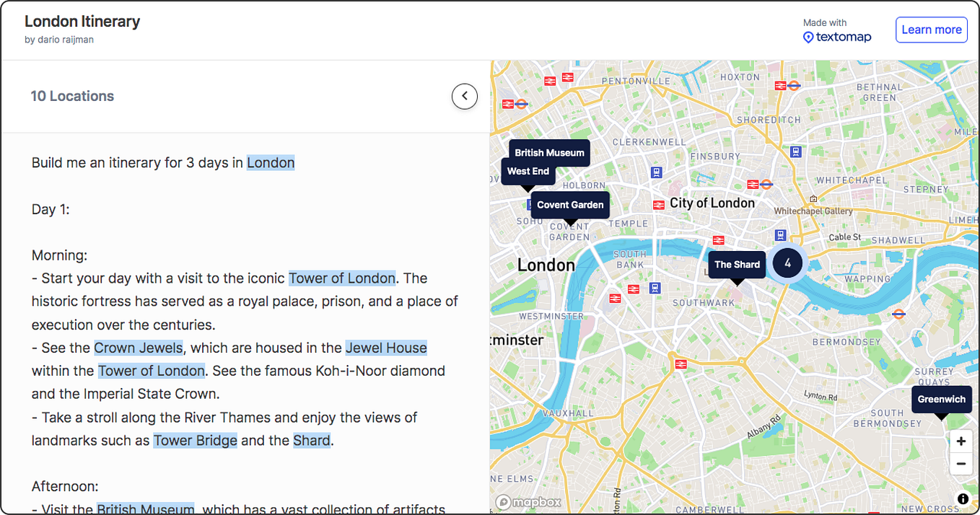Click the textomap logo in the header

tap(837, 36)
